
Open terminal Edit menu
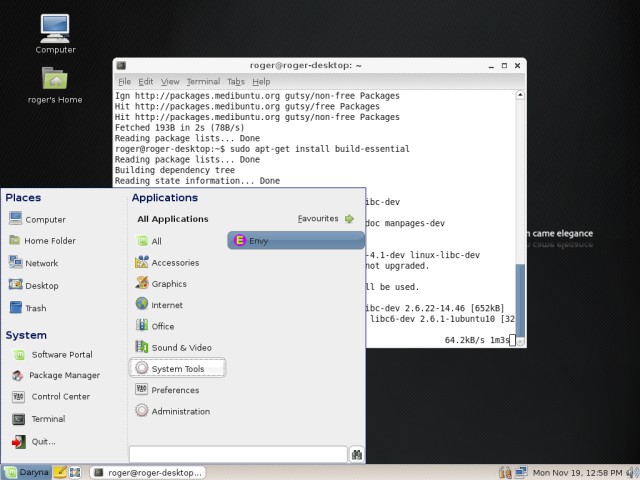(x=146, y=82)
